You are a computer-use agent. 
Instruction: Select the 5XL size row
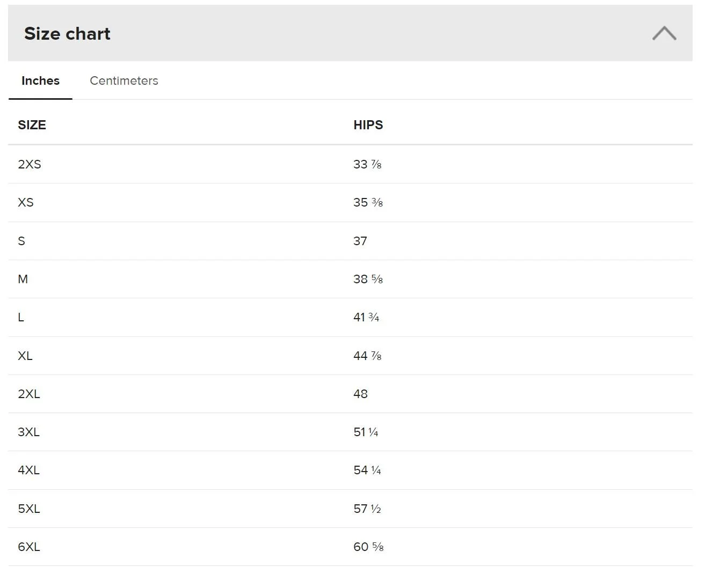pyautogui.click(x=350, y=509)
